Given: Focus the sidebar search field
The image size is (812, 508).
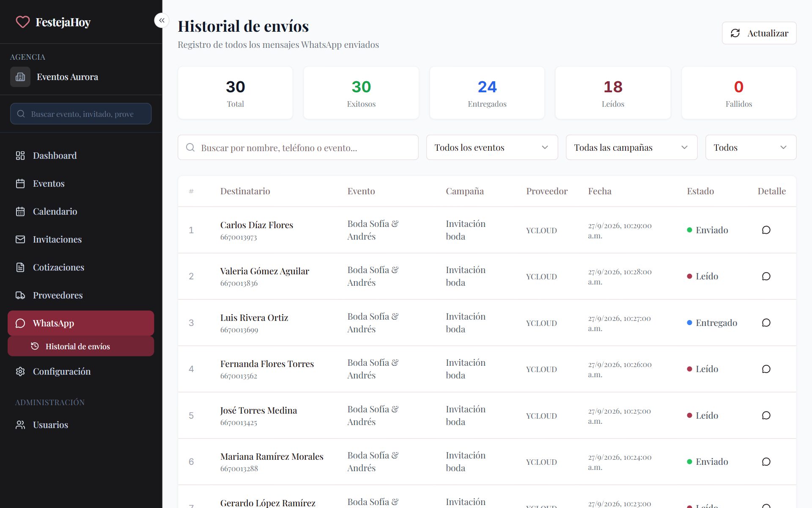Looking at the screenshot, I should (x=81, y=114).
